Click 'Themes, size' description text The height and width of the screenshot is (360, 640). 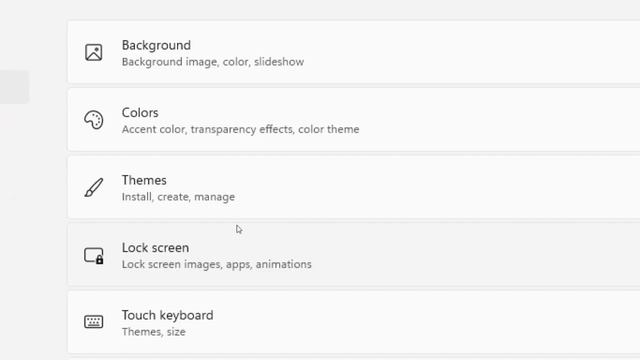[x=153, y=332]
